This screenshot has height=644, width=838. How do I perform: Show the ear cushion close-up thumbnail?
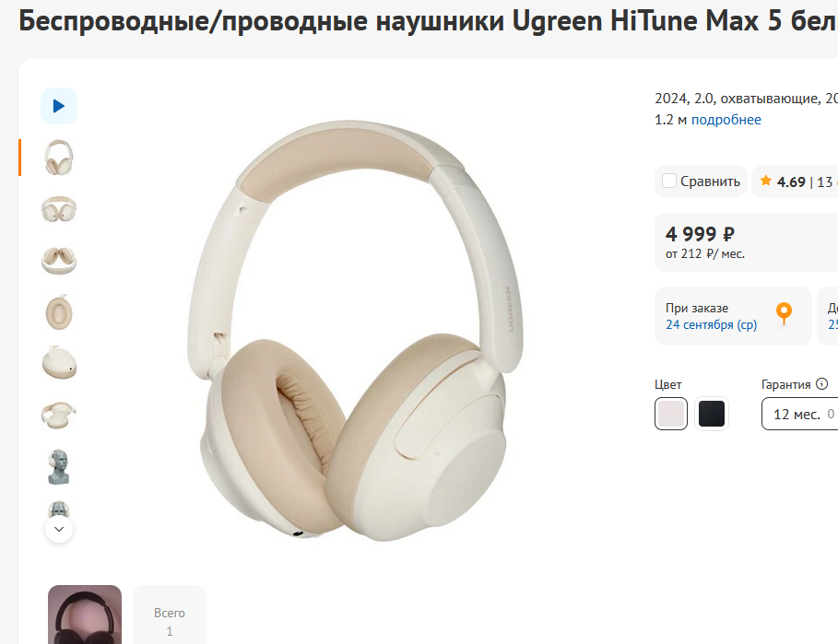[x=59, y=312]
